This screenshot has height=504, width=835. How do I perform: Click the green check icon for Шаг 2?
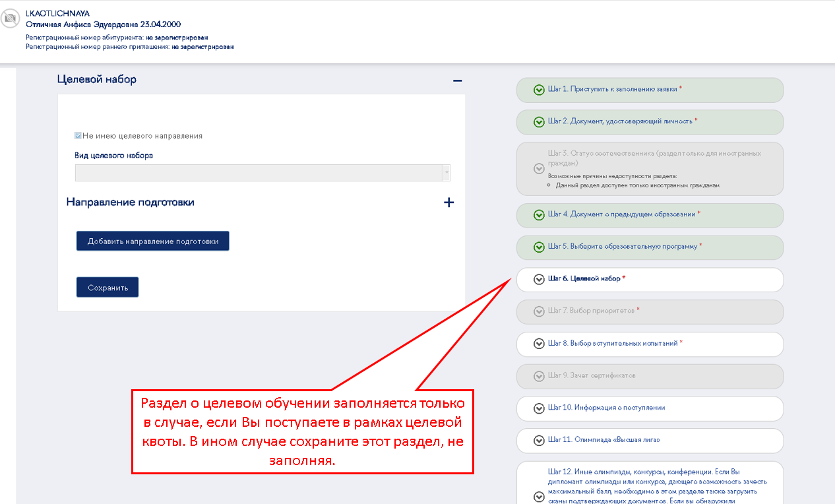(539, 122)
